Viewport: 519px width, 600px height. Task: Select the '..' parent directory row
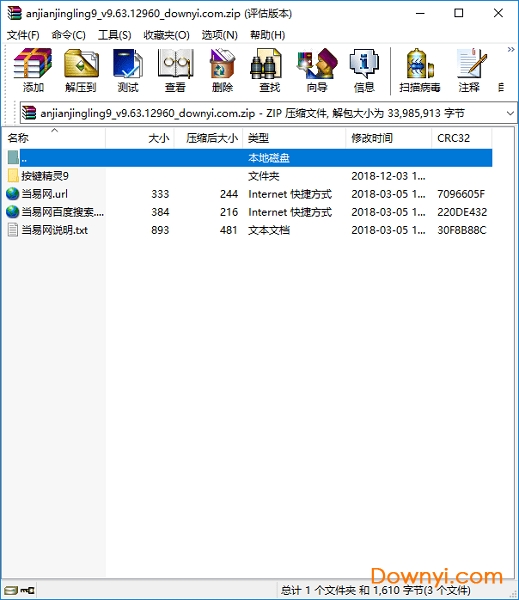coord(249,158)
